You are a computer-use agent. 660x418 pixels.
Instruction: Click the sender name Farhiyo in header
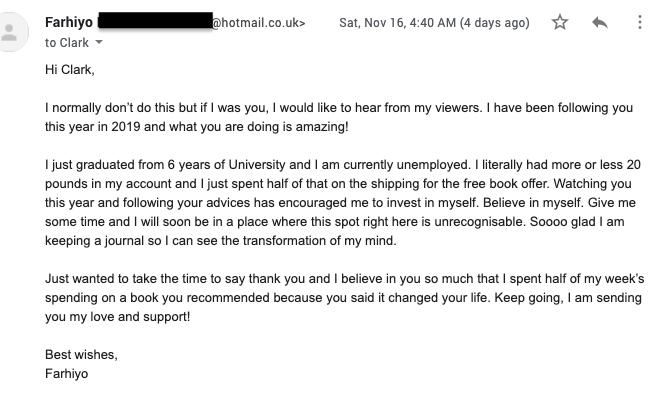point(69,22)
